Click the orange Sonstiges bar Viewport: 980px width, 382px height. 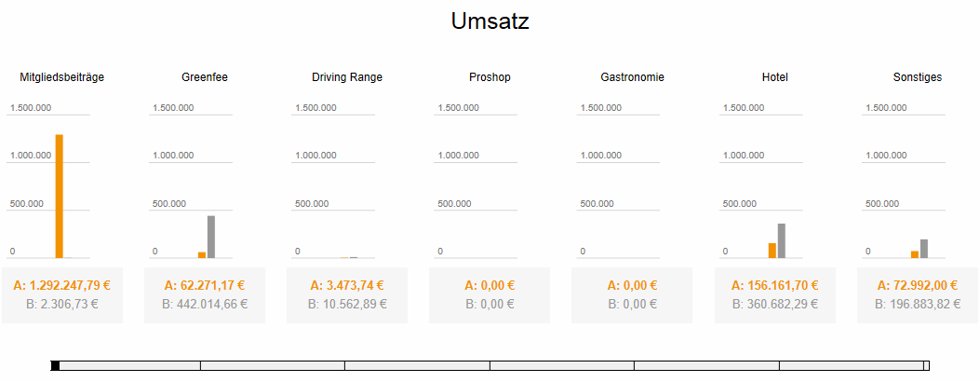(x=915, y=254)
